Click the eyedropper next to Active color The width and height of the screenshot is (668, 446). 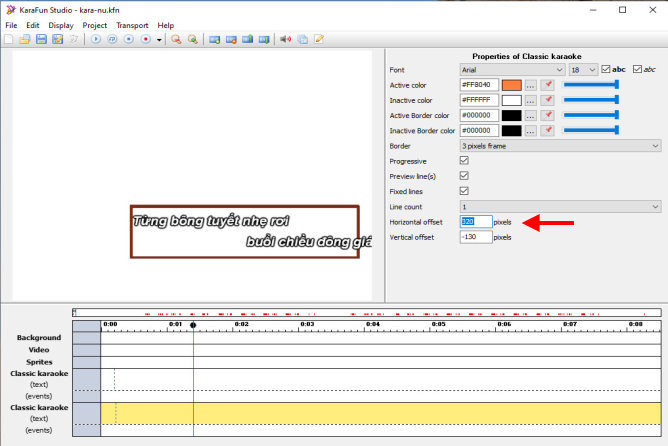pyautogui.click(x=548, y=86)
